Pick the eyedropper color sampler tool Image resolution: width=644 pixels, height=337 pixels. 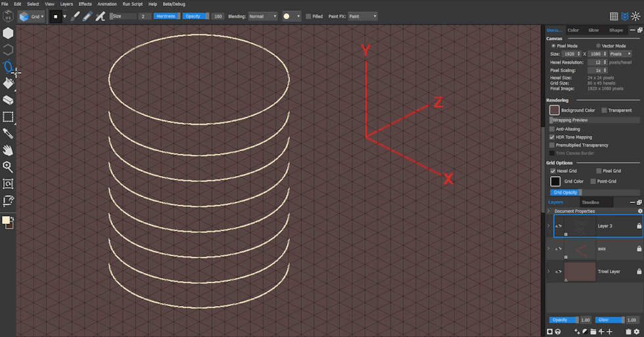8,133
